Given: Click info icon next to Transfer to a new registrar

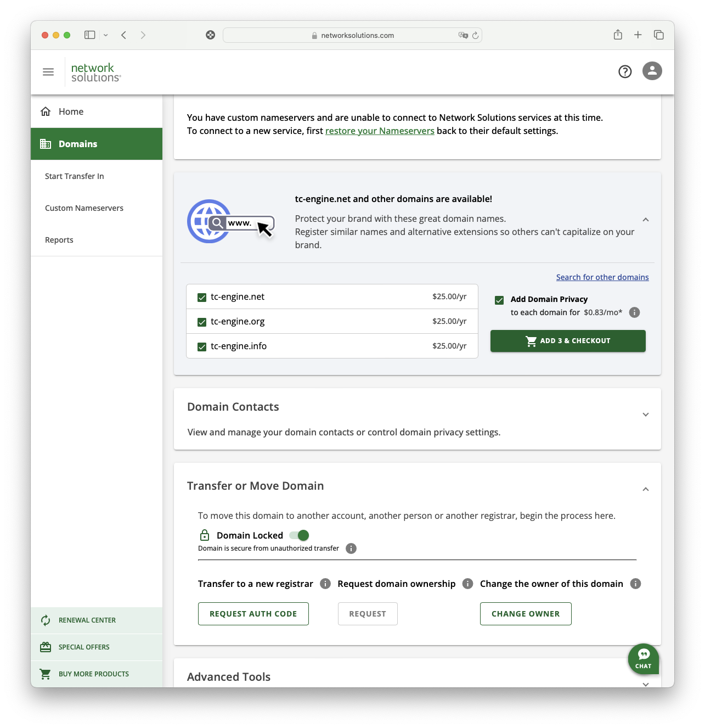Looking at the screenshot, I should click(325, 584).
